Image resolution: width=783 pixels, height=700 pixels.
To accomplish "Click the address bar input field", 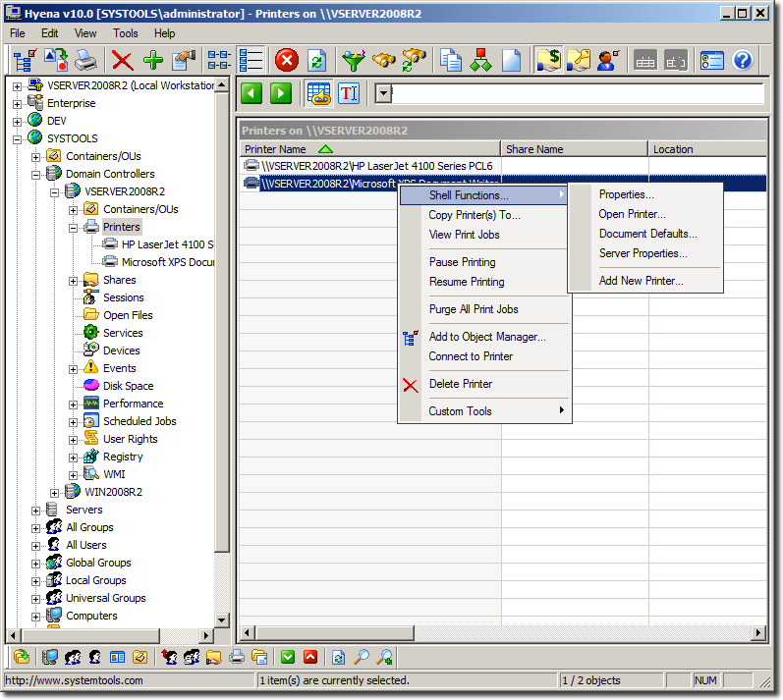I will coord(578,93).
